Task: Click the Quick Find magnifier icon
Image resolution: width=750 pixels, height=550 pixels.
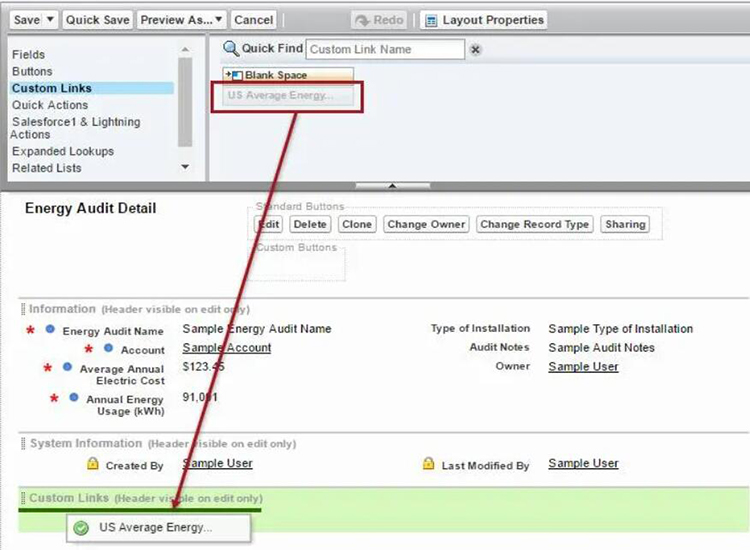Action: pos(231,48)
